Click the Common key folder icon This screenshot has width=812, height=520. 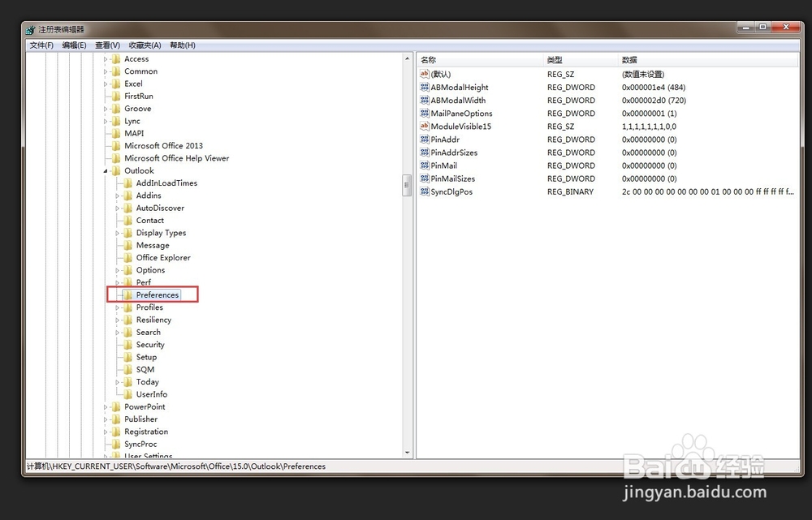coord(116,71)
